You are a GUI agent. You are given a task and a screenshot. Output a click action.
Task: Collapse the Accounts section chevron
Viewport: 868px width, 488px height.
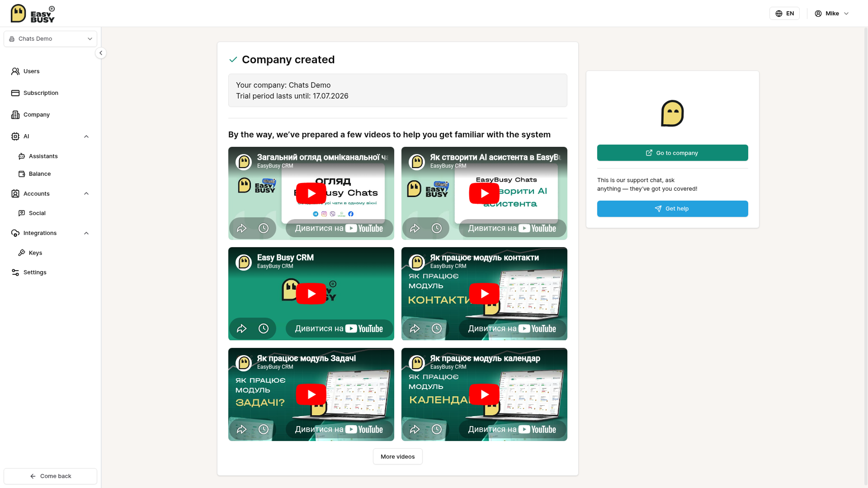pos(86,194)
